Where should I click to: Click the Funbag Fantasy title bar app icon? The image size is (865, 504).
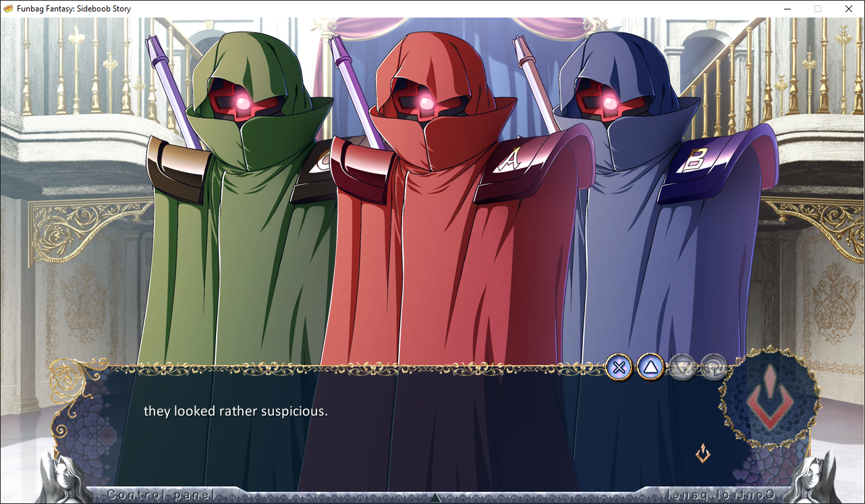(8, 9)
